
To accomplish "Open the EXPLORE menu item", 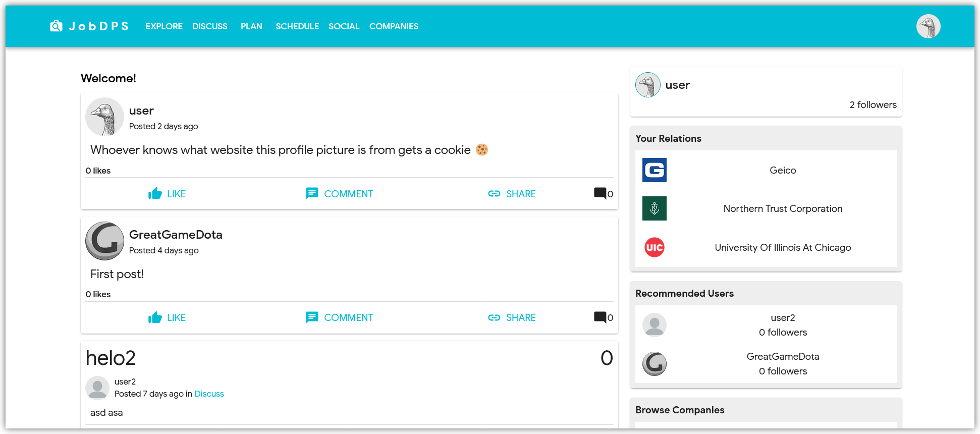I will 164,26.
